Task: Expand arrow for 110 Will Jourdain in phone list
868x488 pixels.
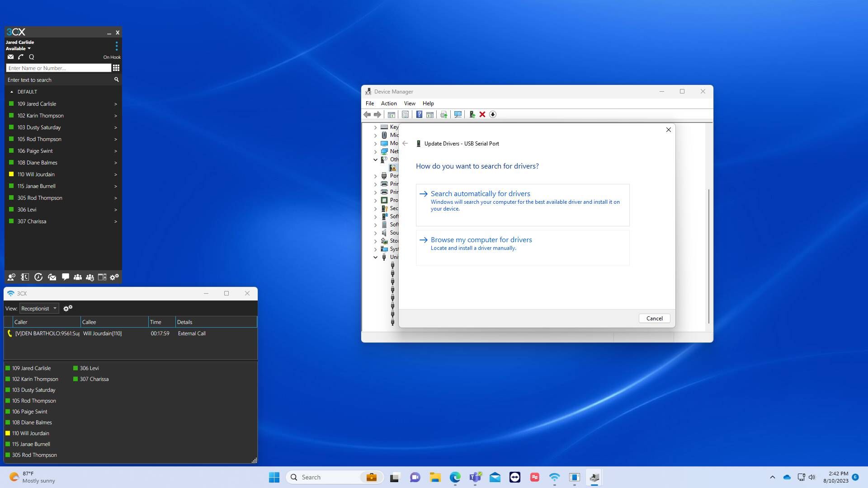Action: point(116,175)
